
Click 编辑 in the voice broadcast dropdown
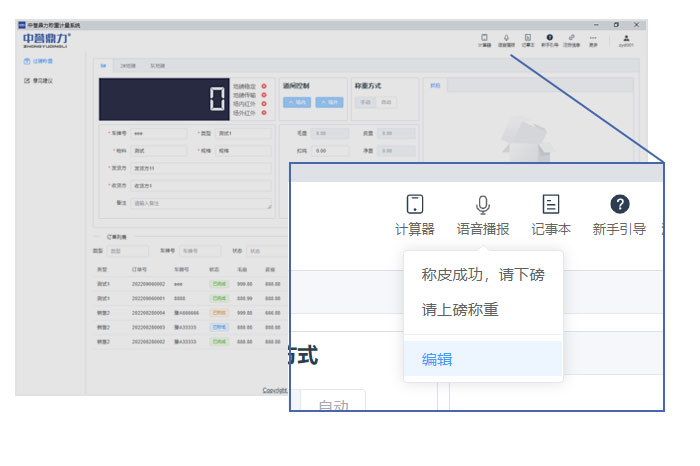(x=437, y=359)
